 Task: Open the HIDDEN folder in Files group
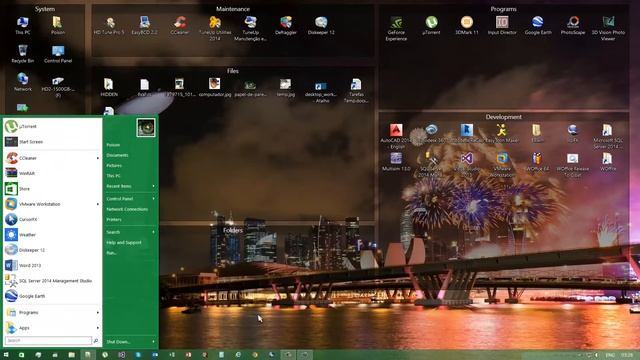point(109,87)
